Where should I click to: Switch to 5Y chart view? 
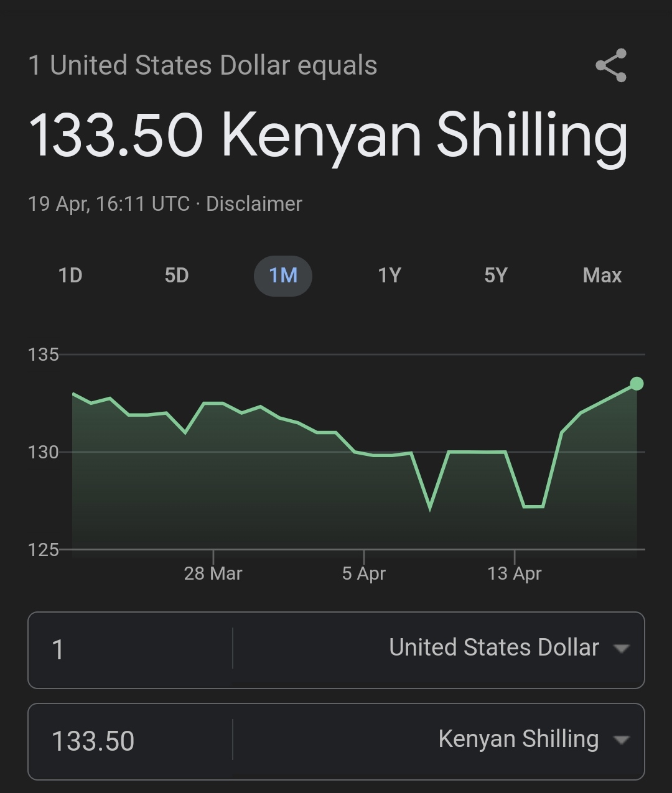pos(496,276)
